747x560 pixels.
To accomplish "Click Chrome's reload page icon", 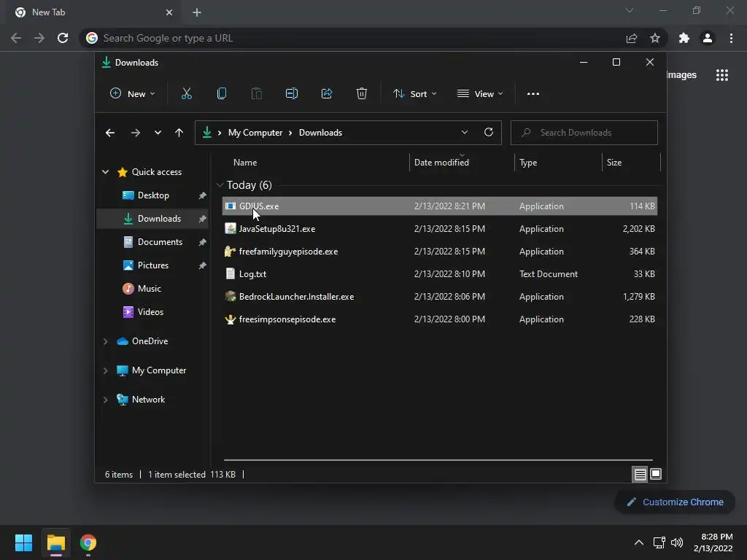I will (x=63, y=38).
